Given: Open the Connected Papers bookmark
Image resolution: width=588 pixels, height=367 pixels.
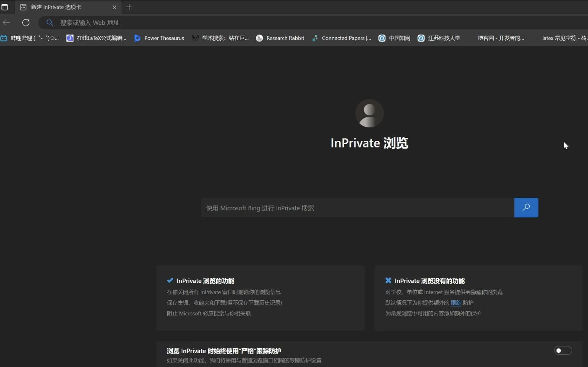Looking at the screenshot, I should pyautogui.click(x=341, y=38).
